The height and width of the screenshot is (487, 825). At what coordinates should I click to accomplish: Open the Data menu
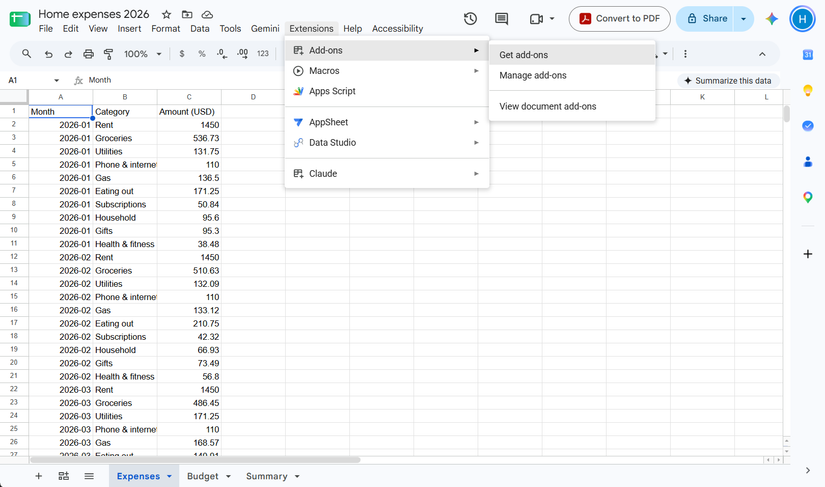coord(199,28)
